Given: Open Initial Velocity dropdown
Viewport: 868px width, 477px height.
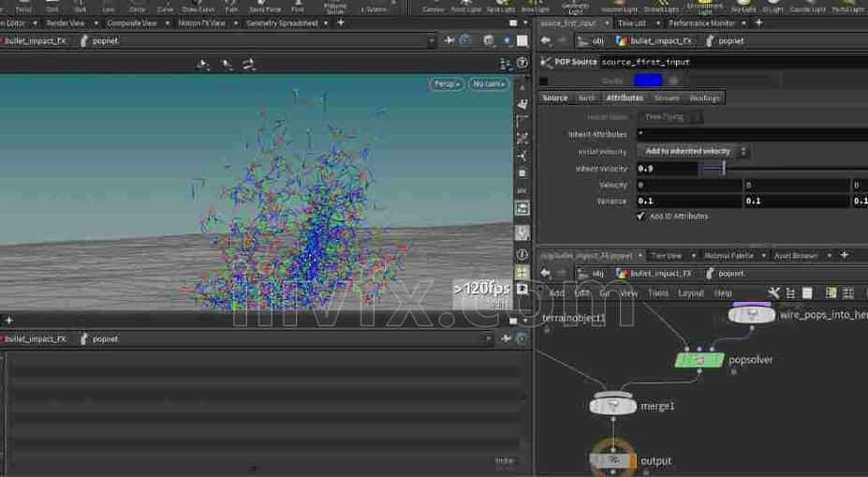Looking at the screenshot, I should tap(694, 152).
